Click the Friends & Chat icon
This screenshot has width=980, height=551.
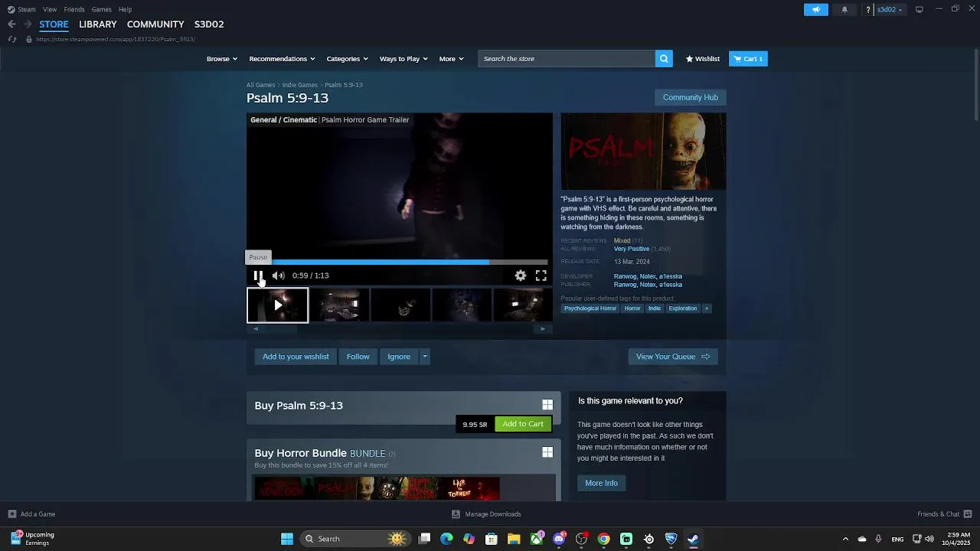pyautogui.click(x=968, y=514)
